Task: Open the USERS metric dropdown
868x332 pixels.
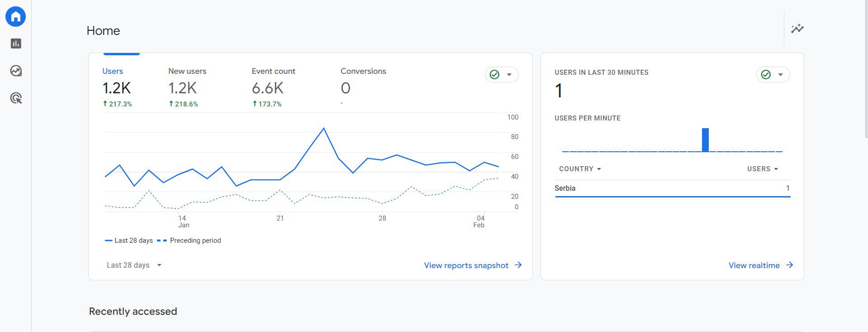Action: [763, 169]
